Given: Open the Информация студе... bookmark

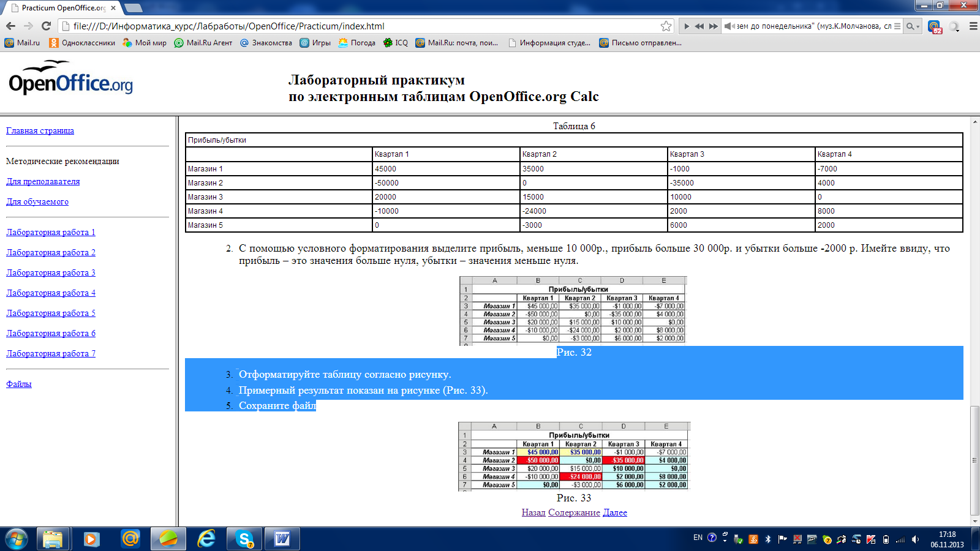Looking at the screenshot, I should 549,43.
